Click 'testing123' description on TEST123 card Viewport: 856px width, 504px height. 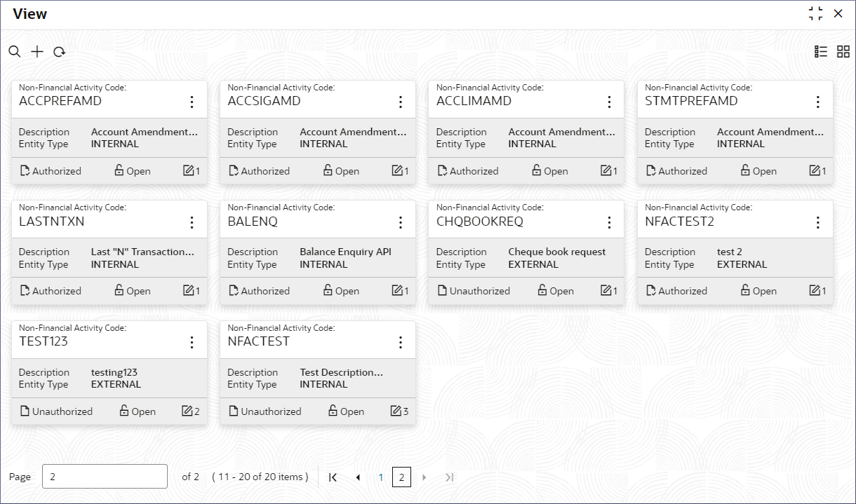coord(114,372)
